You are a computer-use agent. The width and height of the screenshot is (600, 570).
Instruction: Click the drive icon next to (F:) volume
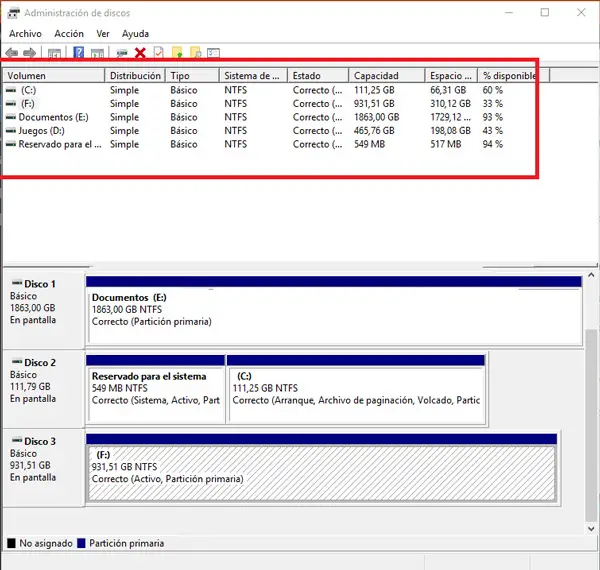(x=11, y=103)
